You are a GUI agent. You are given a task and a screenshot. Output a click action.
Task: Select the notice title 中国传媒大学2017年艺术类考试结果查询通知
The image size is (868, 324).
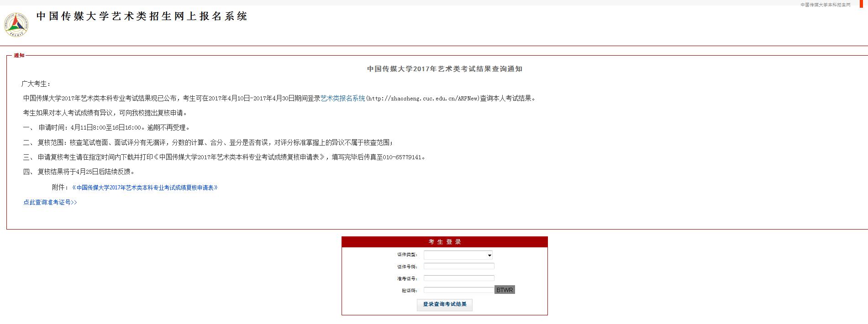445,69
